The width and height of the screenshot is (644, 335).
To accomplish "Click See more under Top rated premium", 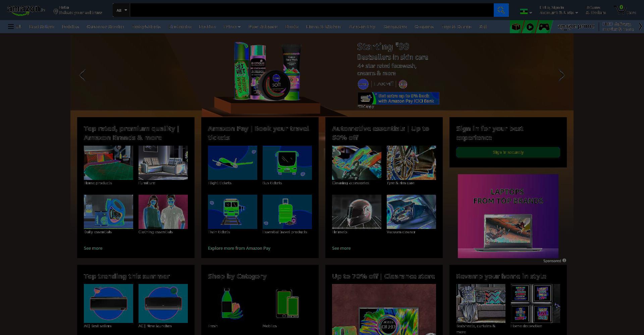I will pos(93,248).
